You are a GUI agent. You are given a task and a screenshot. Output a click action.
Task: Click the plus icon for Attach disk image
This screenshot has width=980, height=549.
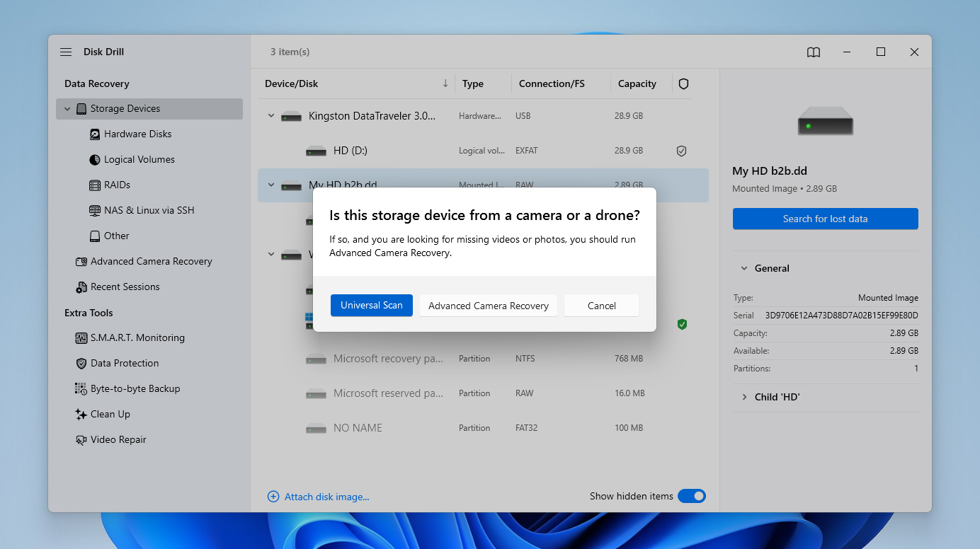[x=273, y=497]
